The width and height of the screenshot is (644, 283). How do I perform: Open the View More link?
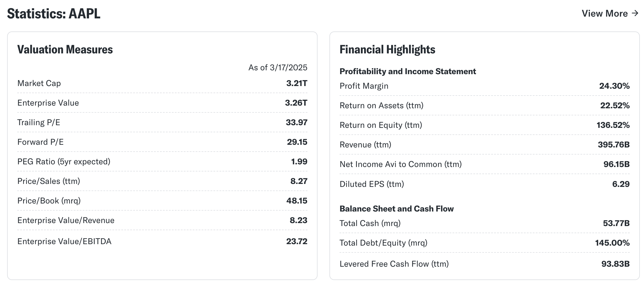[610, 13]
